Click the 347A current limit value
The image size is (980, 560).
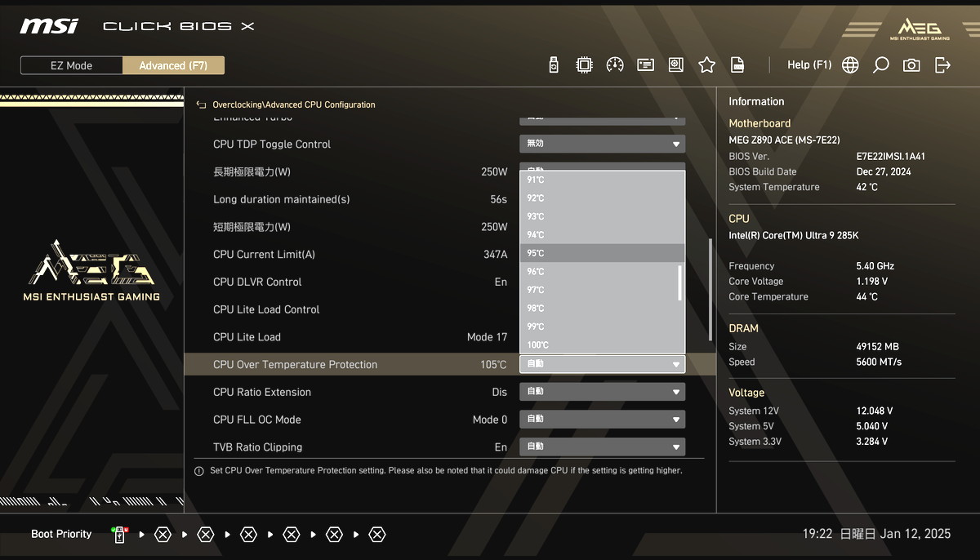pyautogui.click(x=495, y=254)
